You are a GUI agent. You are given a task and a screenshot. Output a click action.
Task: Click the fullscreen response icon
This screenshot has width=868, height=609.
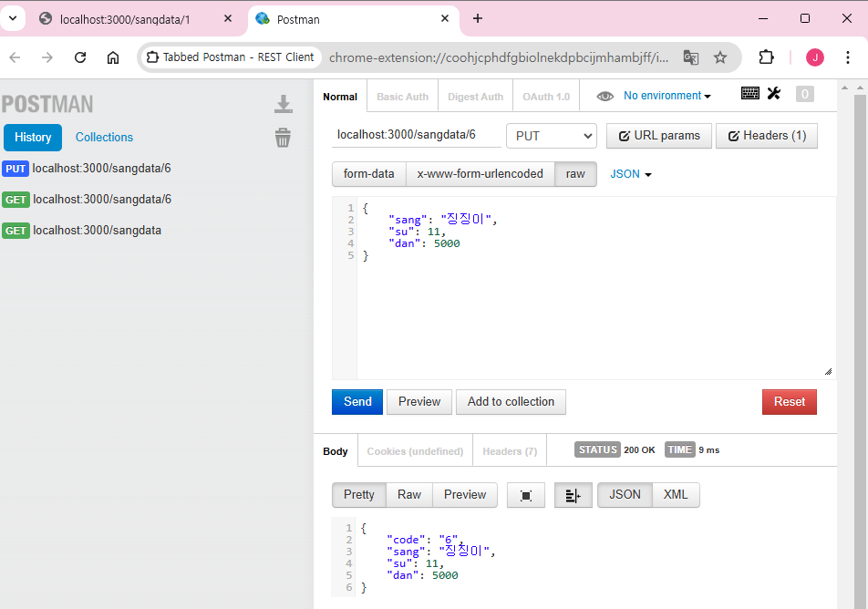point(526,495)
